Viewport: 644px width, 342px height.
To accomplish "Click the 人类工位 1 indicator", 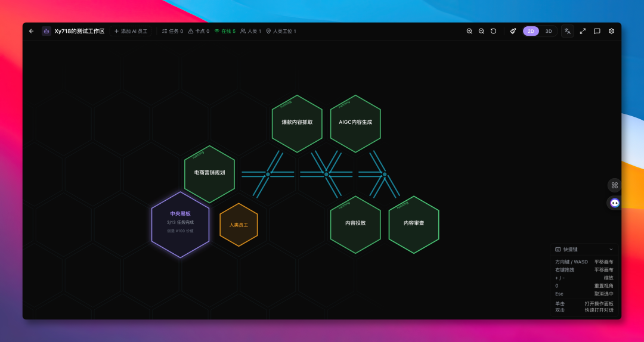I will [281, 31].
